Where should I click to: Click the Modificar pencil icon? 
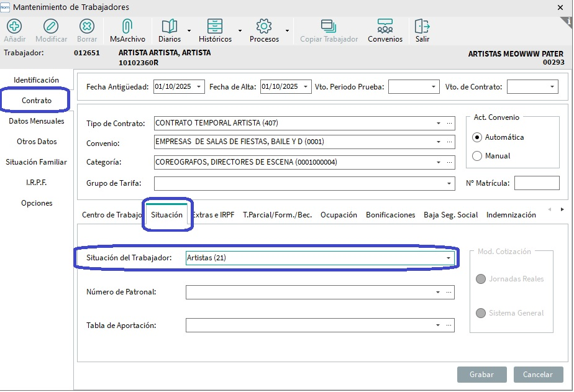tap(51, 26)
